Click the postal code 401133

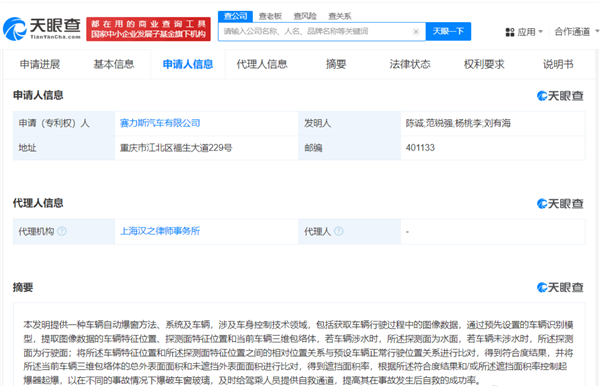(420, 148)
